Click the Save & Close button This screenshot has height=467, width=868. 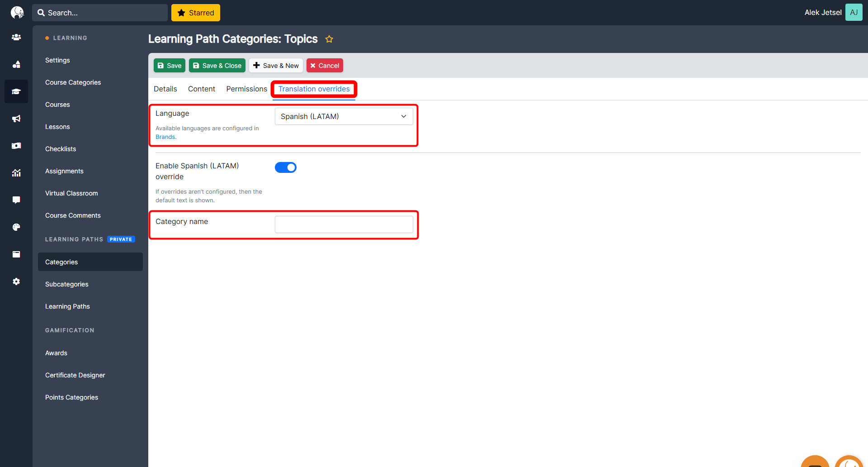coord(217,66)
